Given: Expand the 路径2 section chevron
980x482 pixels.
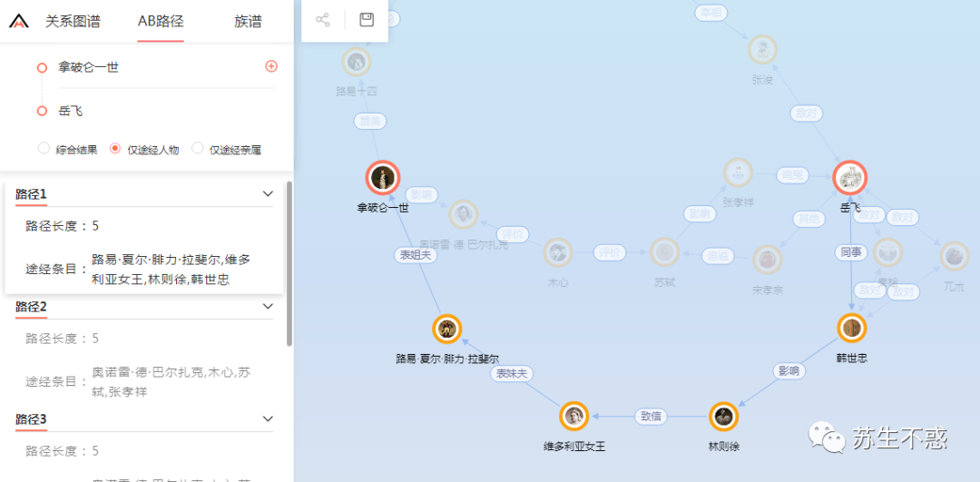Looking at the screenshot, I should [x=268, y=306].
